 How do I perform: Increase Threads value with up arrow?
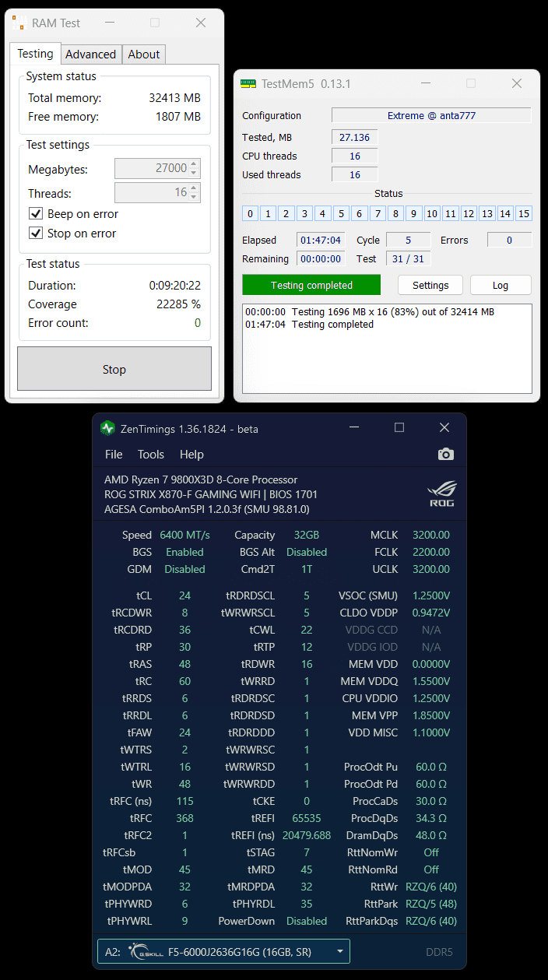[x=194, y=188]
